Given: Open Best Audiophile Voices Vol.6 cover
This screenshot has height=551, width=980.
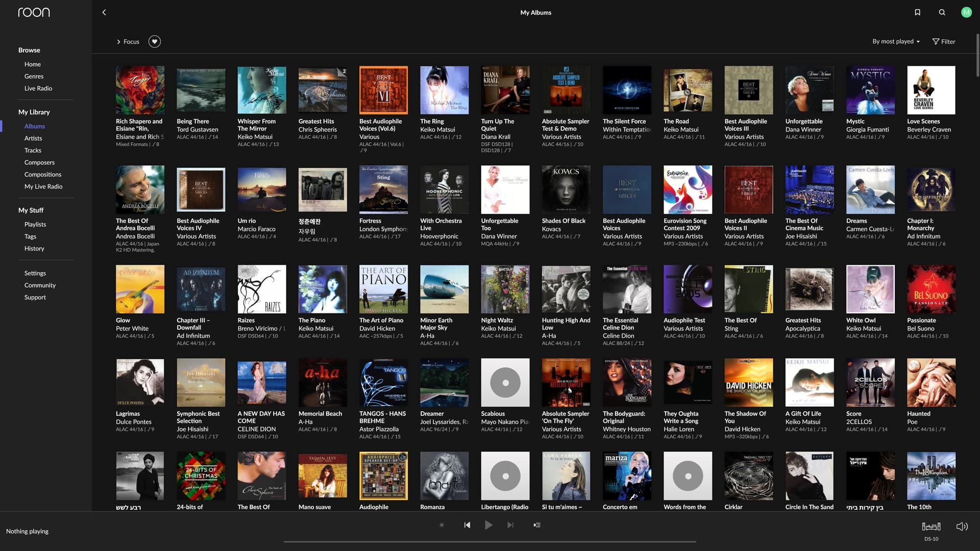Looking at the screenshot, I should (383, 90).
